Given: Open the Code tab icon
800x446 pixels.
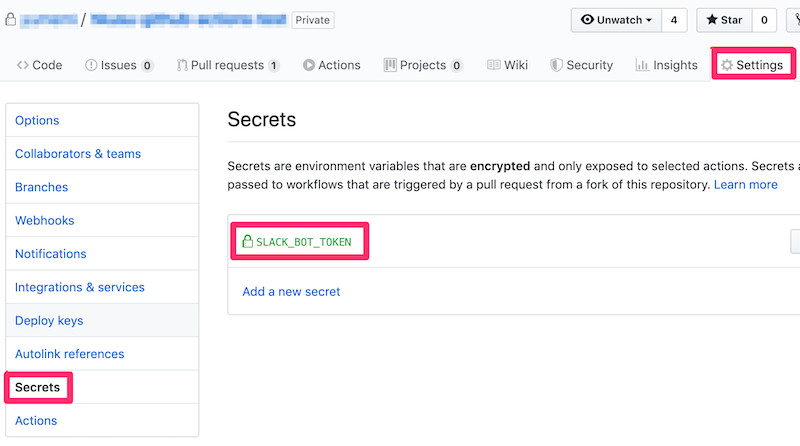Looking at the screenshot, I should [x=22, y=65].
